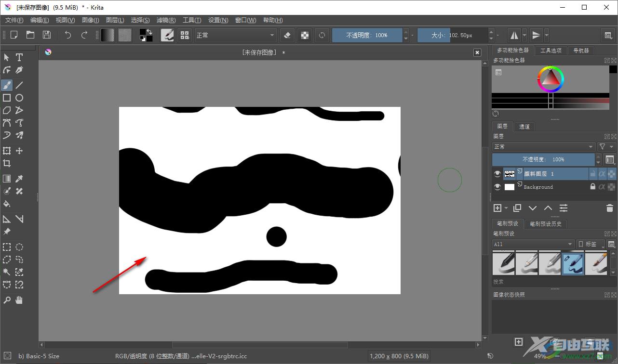Toggle alpha inheritance on 颜料图层 1
The width and height of the screenshot is (618, 364).
coord(602,174)
